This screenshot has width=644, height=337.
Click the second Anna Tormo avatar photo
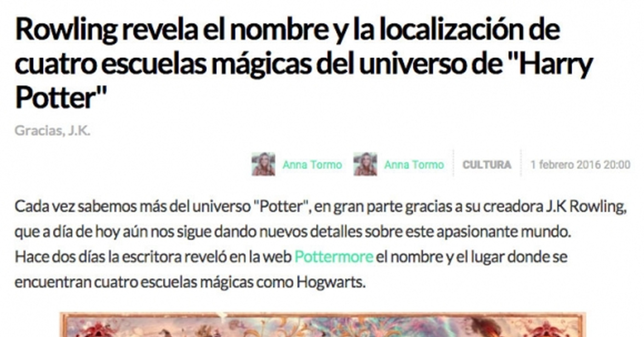(365, 164)
